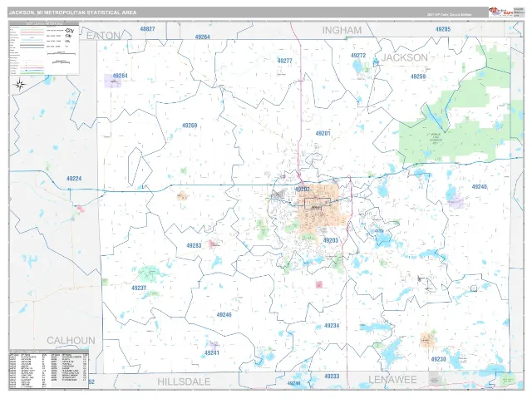
Task: Click ZIP code label 49269
Action: (x=190, y=126)
